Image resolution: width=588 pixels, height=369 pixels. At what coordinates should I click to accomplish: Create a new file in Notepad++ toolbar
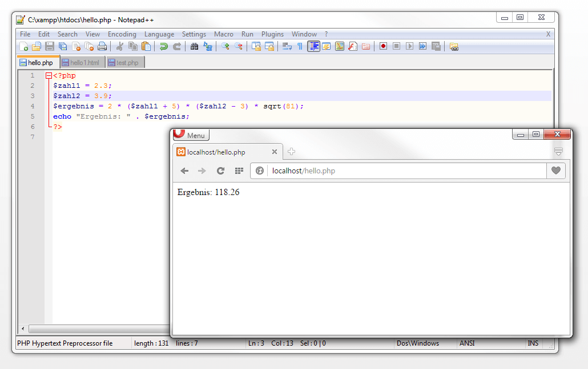click(x=23, y=46)
